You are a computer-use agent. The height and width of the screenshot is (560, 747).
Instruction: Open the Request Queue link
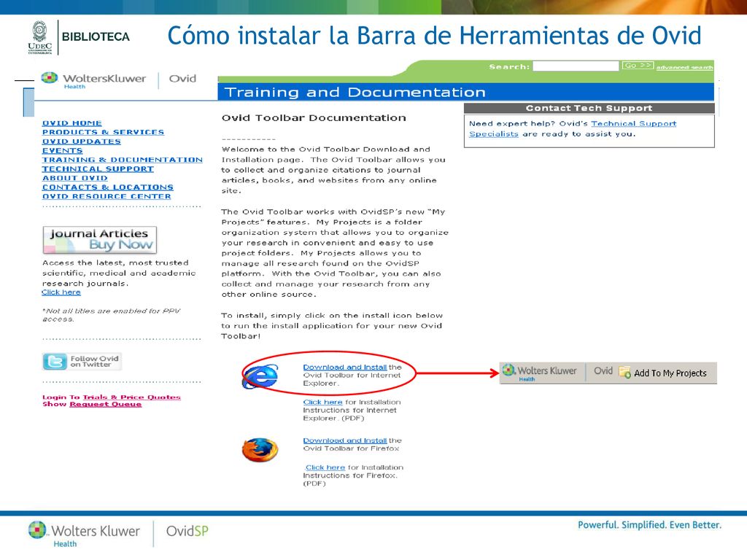pyautogui.click(x=105, y=404)
